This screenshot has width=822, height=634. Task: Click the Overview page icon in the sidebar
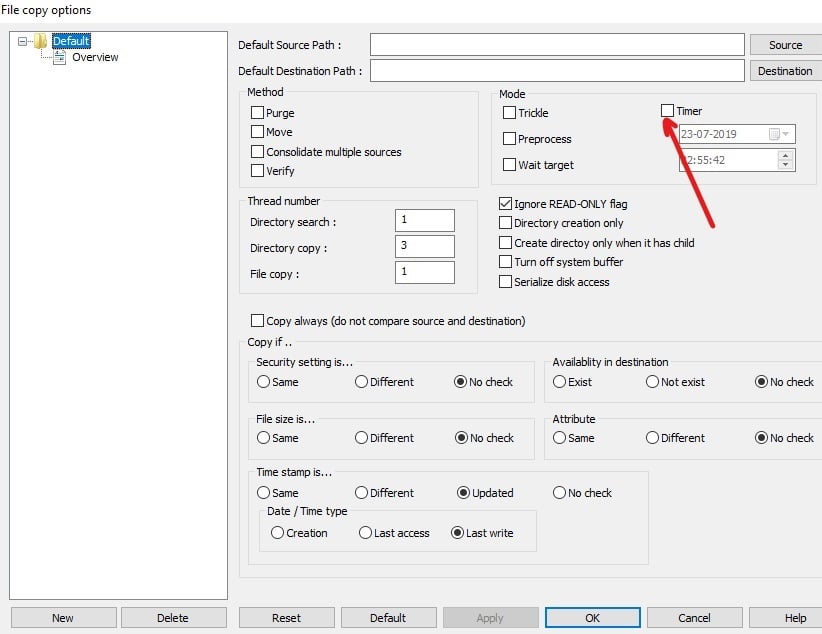pyautogui.click(x=61, y=57)
